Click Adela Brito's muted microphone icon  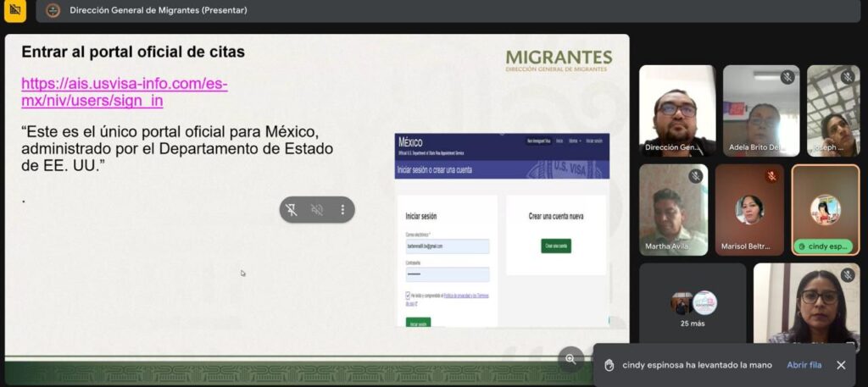click(787, 77)
